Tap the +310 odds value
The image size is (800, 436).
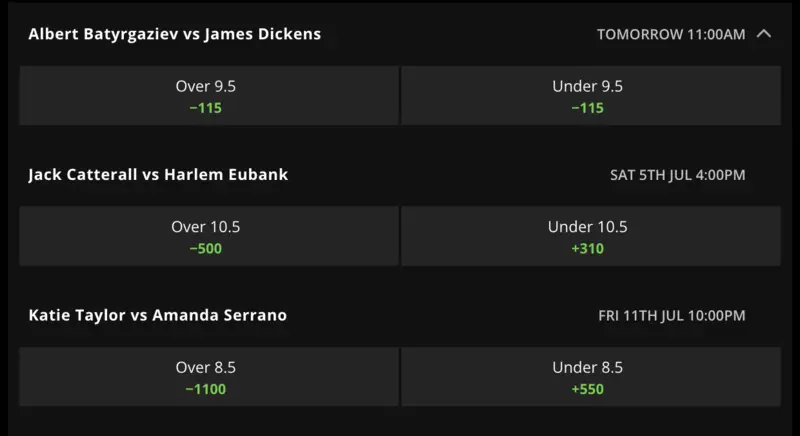click(x=588, y=248)
